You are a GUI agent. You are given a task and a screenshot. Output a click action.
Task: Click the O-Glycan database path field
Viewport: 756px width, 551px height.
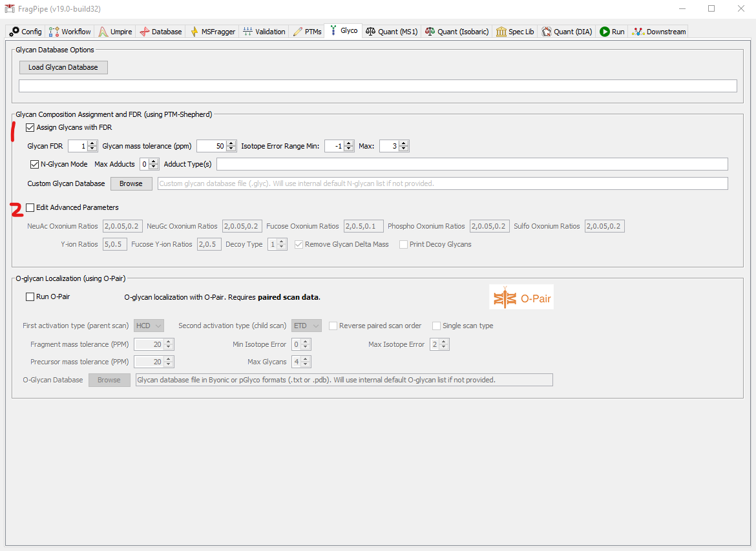click(344, 380)
